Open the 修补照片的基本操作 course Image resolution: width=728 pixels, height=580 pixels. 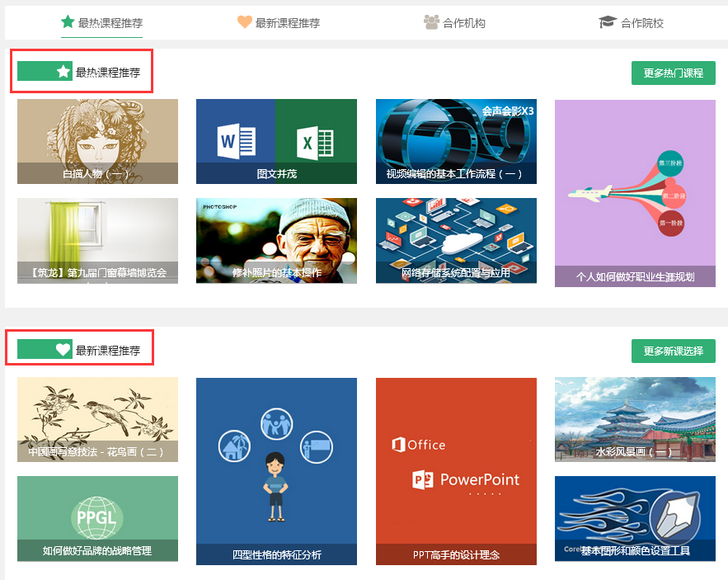click(276, 240)
